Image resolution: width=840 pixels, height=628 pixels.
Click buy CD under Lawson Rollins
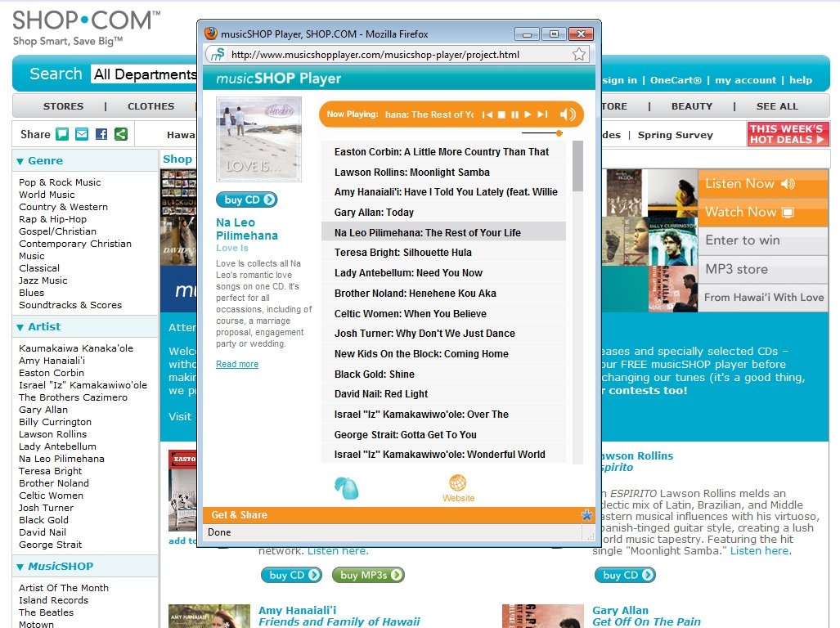[625, 575]
